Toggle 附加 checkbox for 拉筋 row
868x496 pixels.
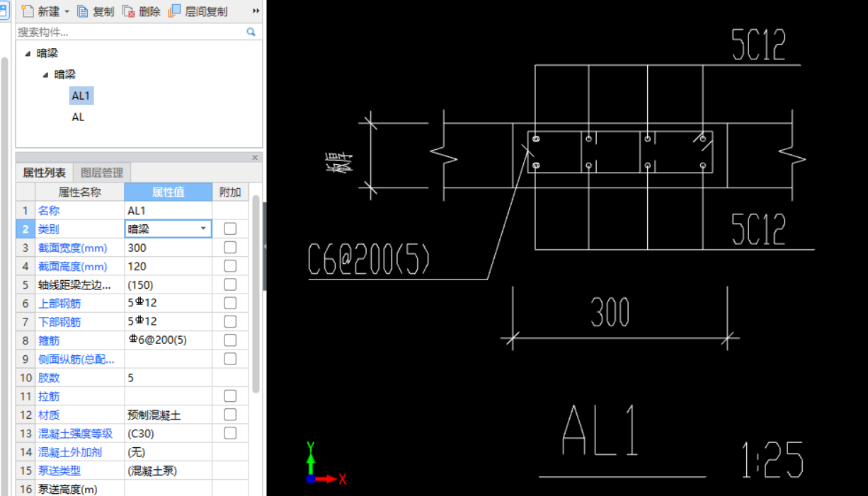[230, 396]
